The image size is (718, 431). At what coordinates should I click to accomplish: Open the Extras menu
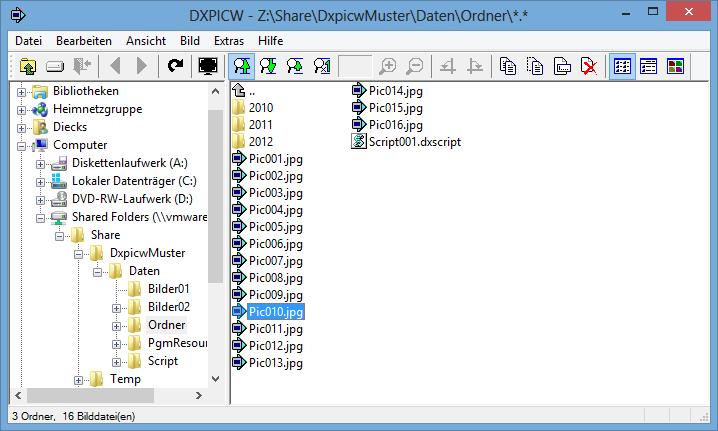pos(228,40)
